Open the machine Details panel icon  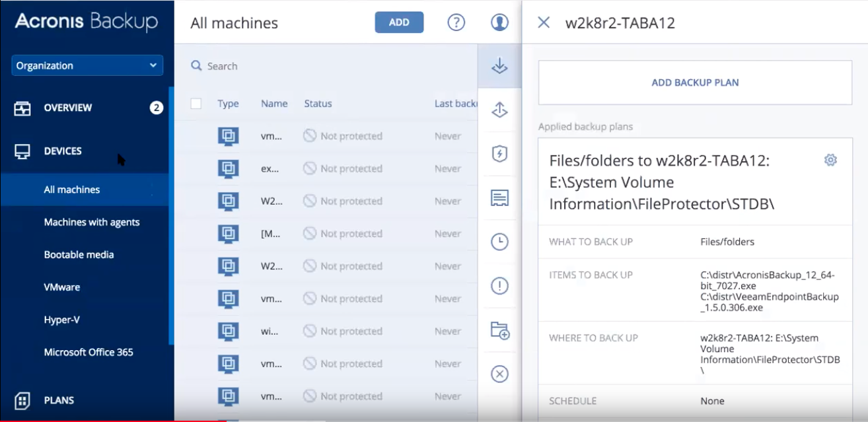click(499, 197)
